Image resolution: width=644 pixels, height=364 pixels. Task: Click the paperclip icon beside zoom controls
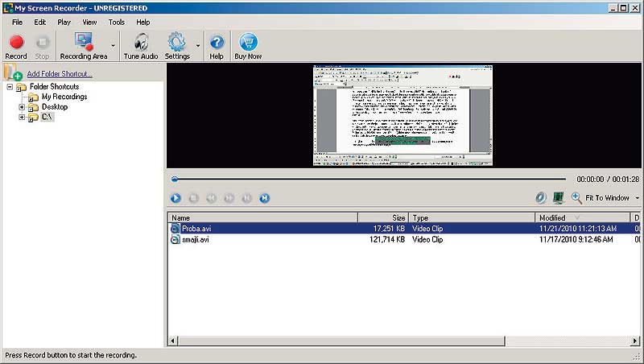(x=540, y=198)
